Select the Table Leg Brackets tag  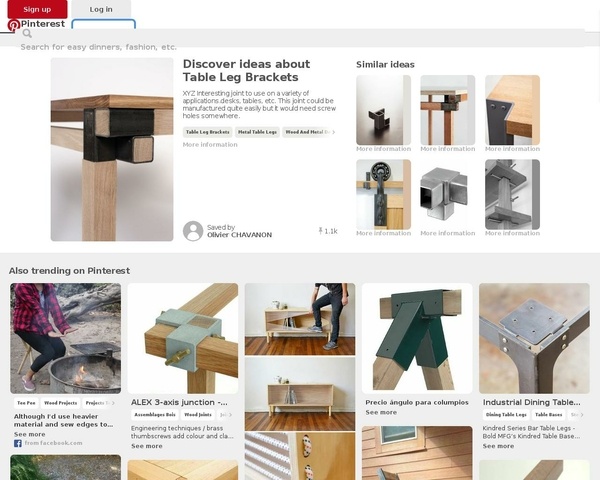pos(207,132)
